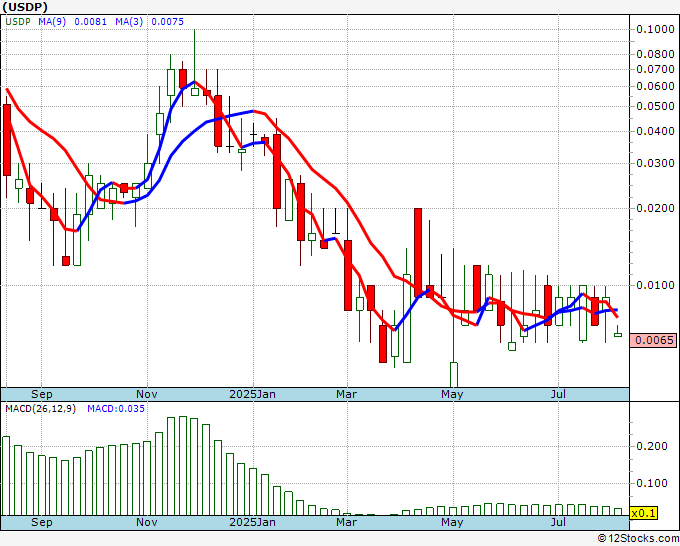Click the 0.0700 price axis label

(x=655, y=69)
